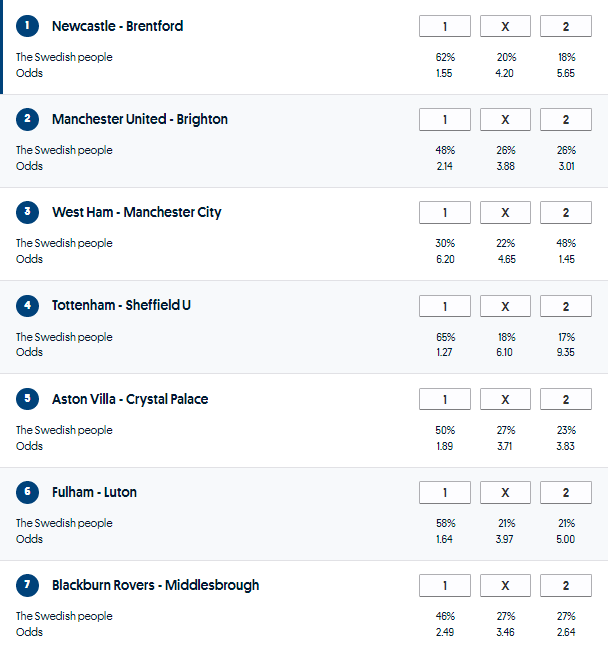Screen dimensions: 608x651
Task: Click the match number 7 badge
Action: (27, 585)
